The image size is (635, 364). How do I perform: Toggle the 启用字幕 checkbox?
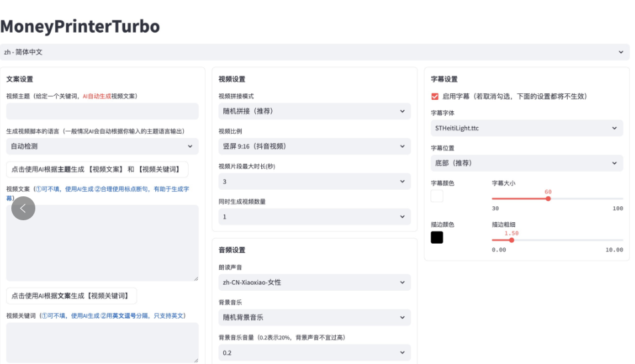[x=435, y=96]
